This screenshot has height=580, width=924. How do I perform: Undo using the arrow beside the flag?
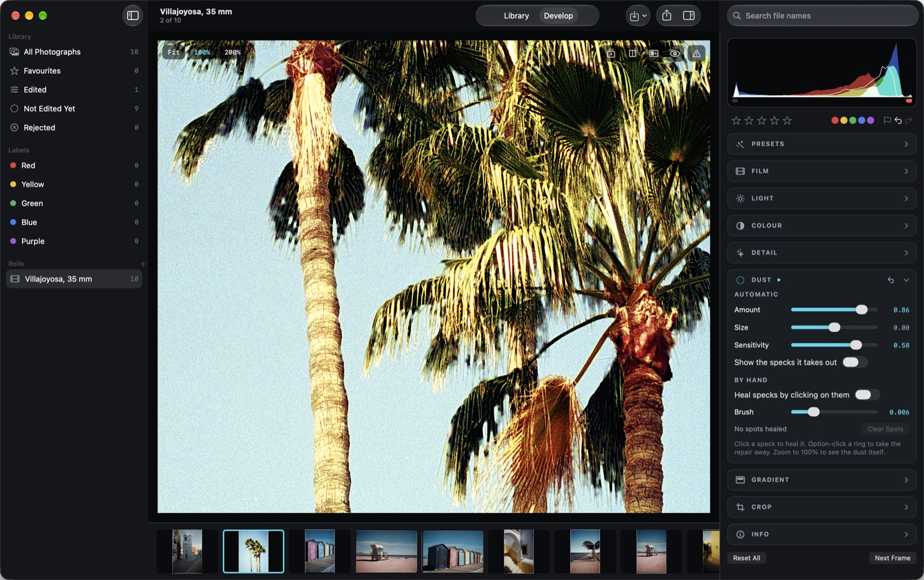[898, 121]
